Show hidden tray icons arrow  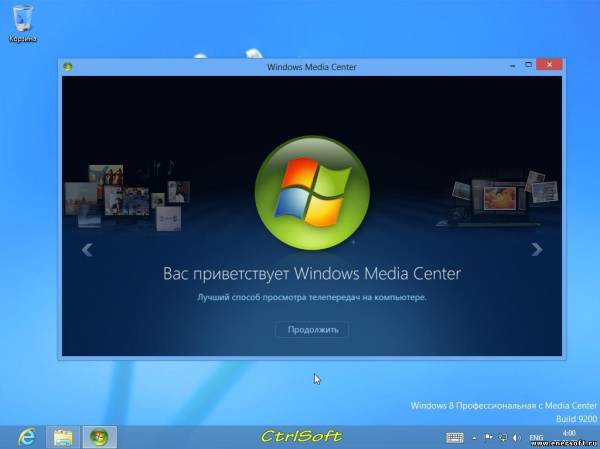click(474, 438)
